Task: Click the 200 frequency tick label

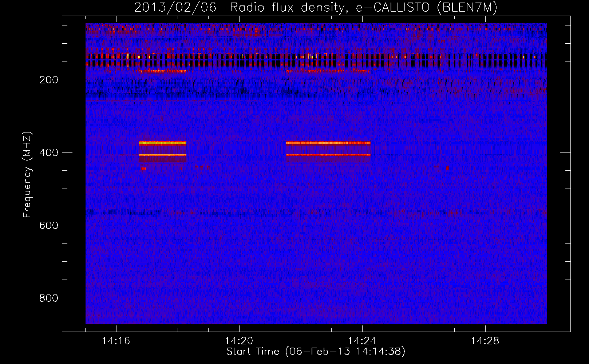Action: [49, 80]
